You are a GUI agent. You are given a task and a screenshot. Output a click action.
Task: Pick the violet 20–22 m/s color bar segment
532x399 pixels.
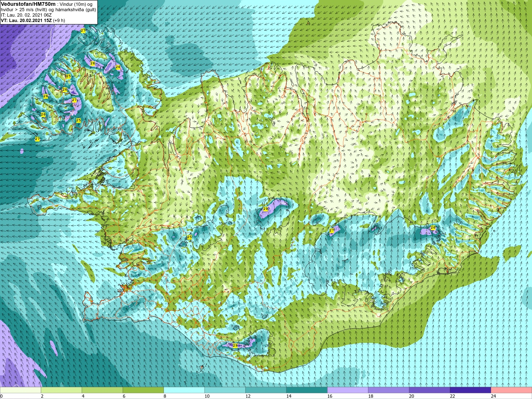(430, 390)
